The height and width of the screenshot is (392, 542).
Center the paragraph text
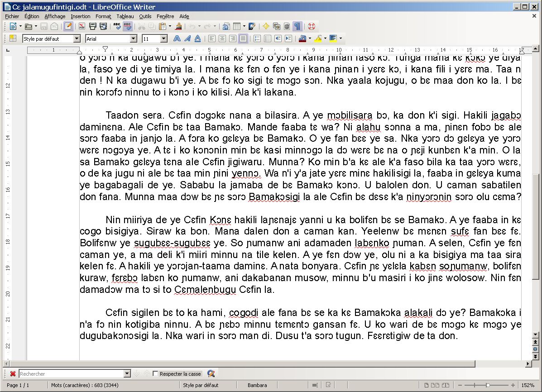222,38
